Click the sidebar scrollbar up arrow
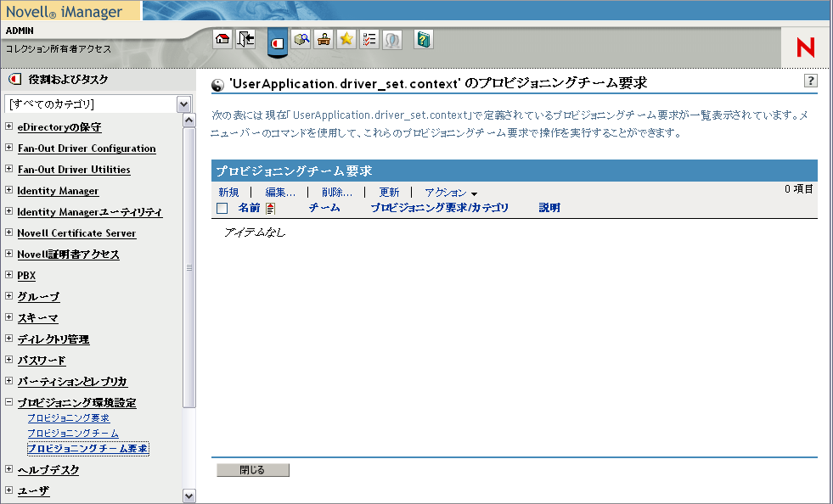 [x=189, y=120]
